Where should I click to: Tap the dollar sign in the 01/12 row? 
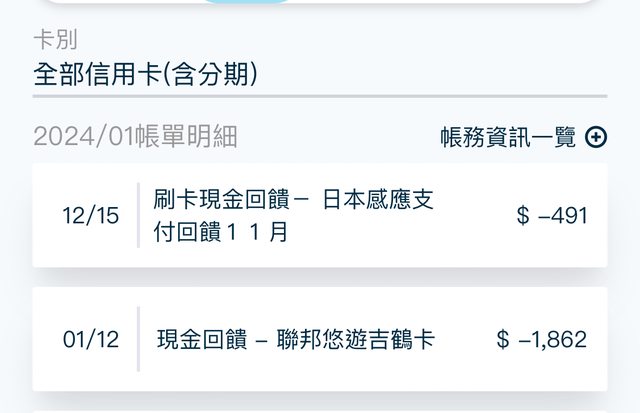click(503, 339)
